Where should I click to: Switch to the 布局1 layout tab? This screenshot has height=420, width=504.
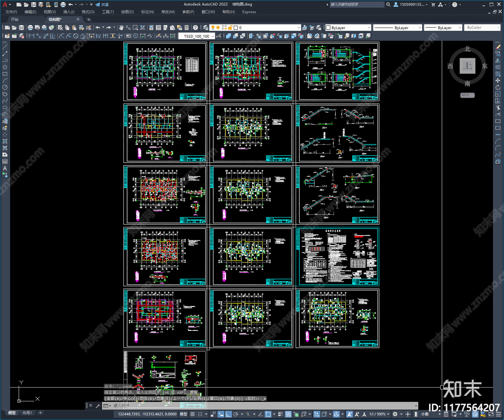27,413
